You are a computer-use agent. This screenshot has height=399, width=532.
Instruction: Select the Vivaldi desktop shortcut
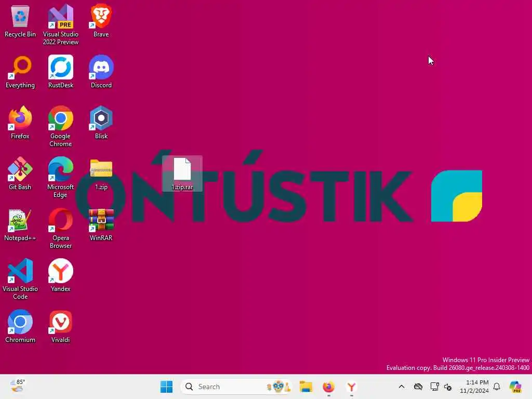pyautogui.click(x=61, y=326)
